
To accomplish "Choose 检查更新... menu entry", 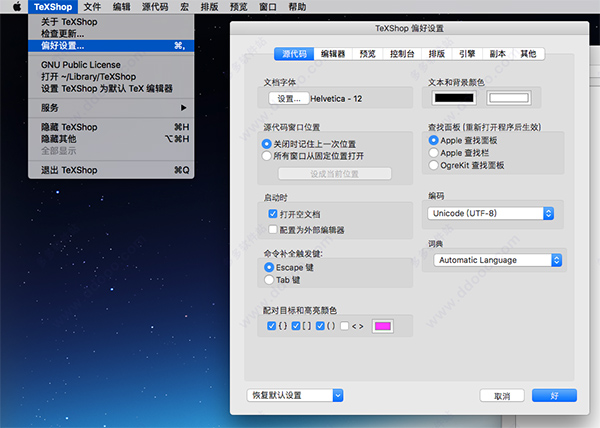I will click(111, 34).
